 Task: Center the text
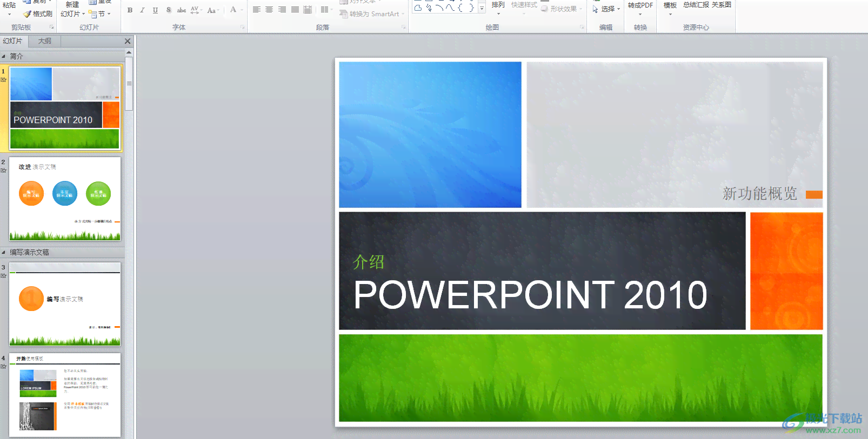269,10
